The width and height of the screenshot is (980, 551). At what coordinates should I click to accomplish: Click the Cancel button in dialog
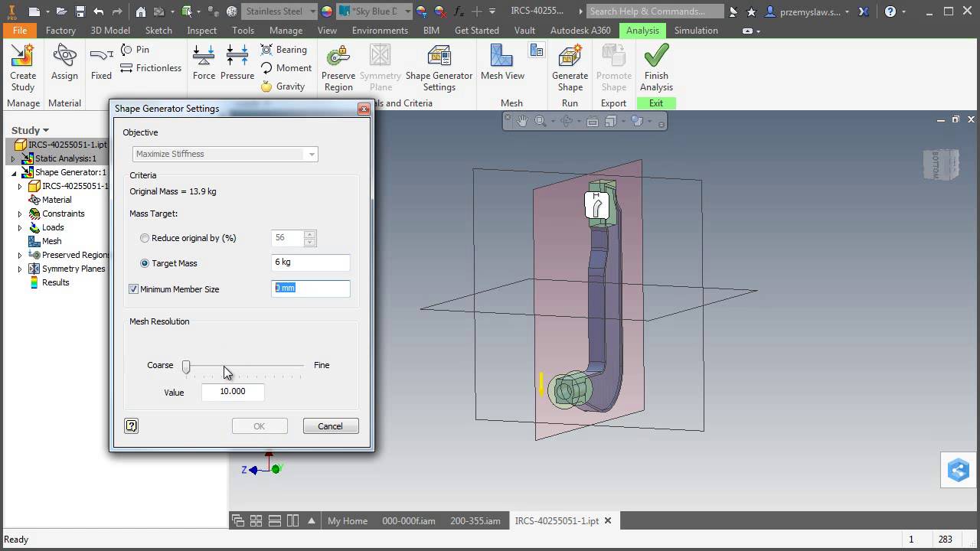tap(331, 426)
